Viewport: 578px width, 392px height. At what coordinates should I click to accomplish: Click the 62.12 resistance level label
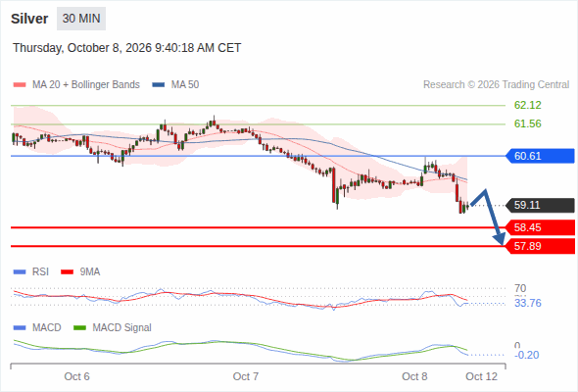pos(527,105)
